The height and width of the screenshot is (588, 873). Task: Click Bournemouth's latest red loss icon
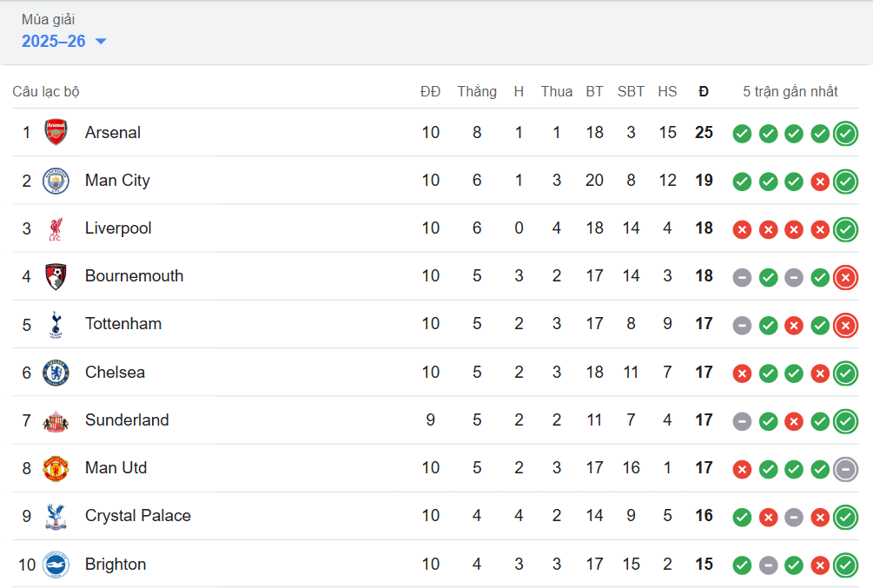(845, 277)
